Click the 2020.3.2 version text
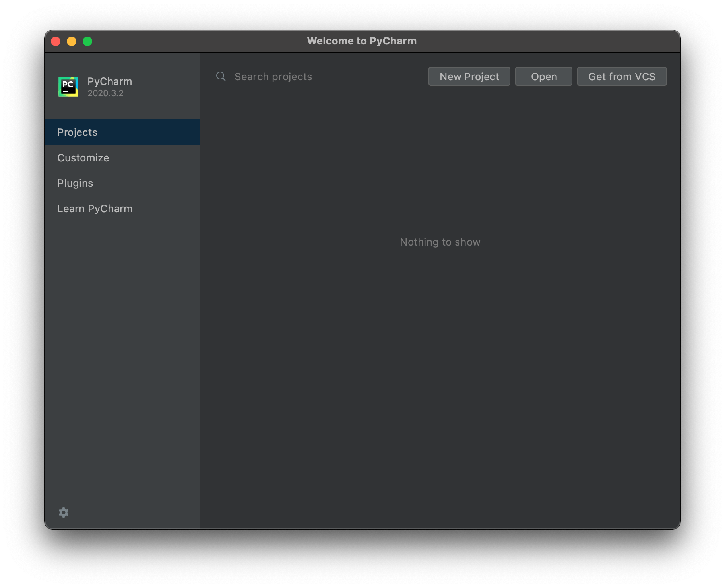 click(105, 93)
